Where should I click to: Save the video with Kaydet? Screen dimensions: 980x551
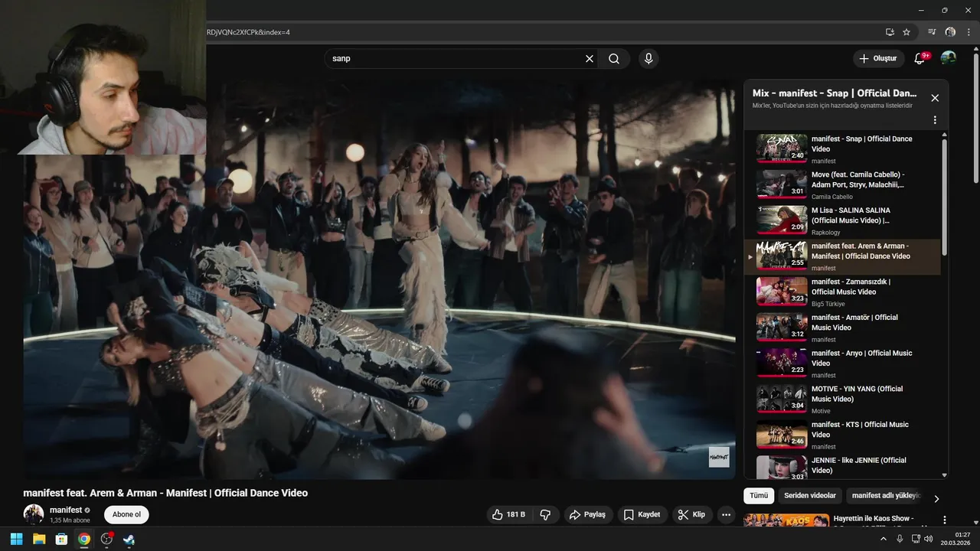(x=642, y=514)
